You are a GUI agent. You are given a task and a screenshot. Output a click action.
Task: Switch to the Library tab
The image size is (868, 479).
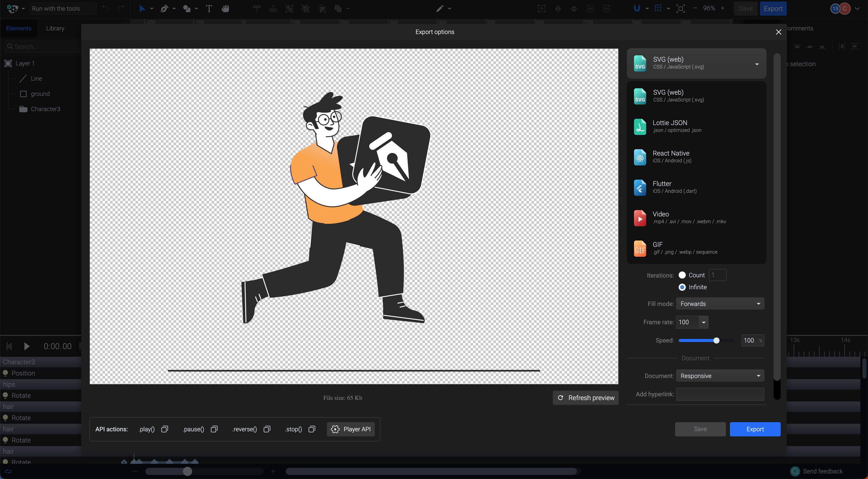tap(55, 28)
